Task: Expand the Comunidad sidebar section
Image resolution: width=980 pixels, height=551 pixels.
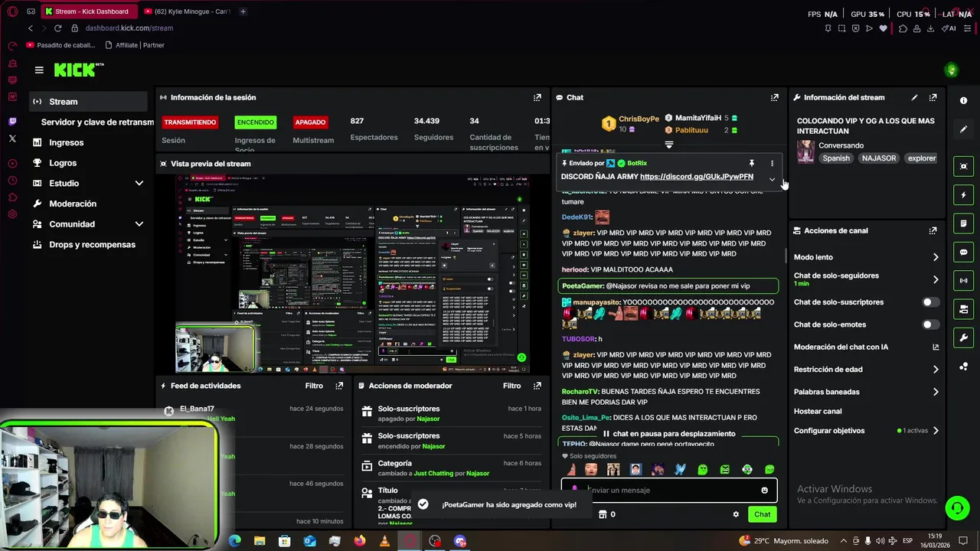Action: [139, 224]
